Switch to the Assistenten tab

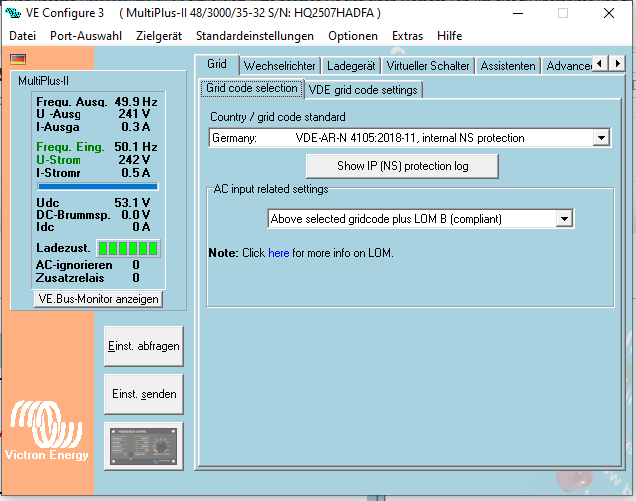[508, 66]
